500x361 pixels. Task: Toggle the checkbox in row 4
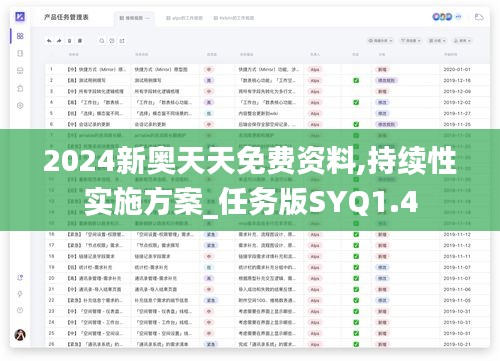(x=356, y=102)
